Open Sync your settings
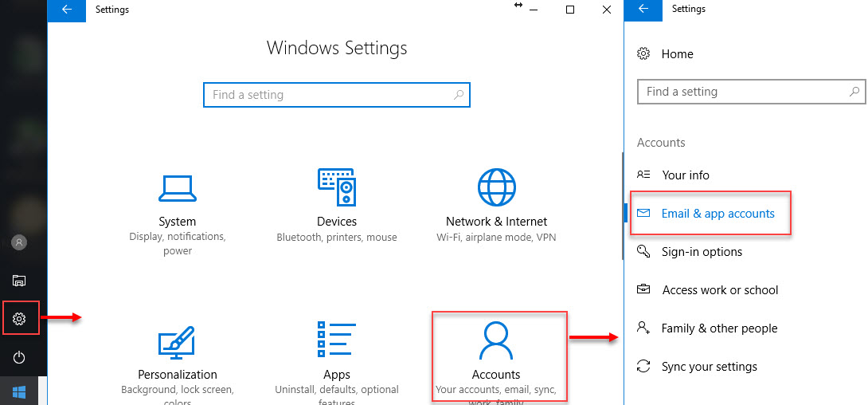This screenshot has height=405, width=868. [x=709, y=367]
